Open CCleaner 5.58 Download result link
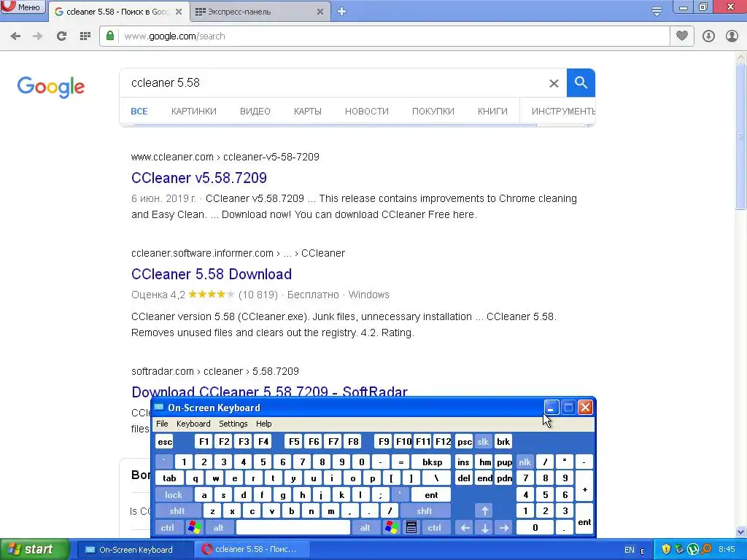Image resolution: width=747 pixels, height=560 pixels. click(212, 274)
